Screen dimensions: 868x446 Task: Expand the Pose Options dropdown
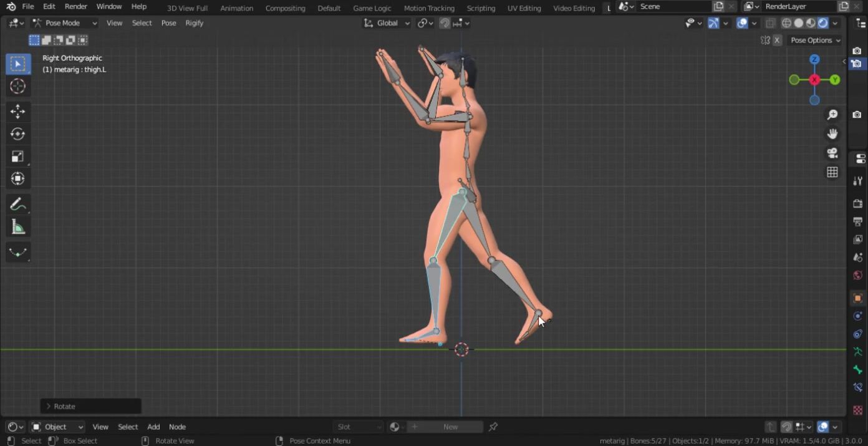pos(816,41)
